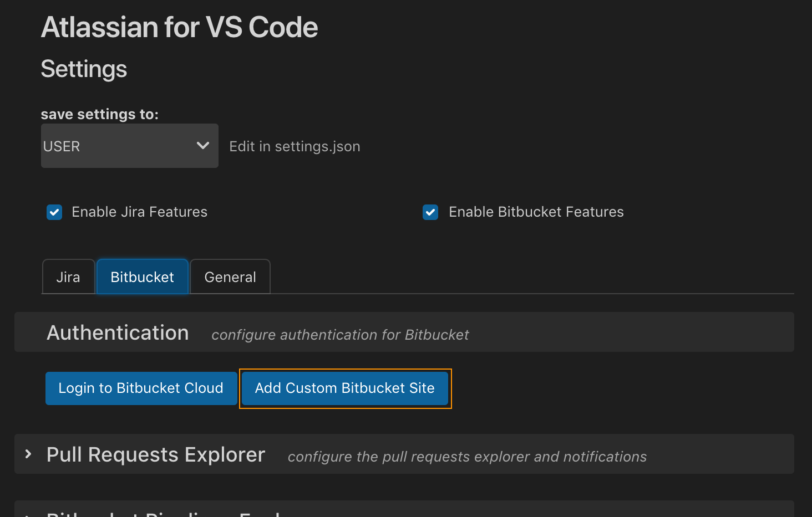Switch to the Jira tab
The image size is (812, 517).
pyautogui.click(x=68, y=277)
